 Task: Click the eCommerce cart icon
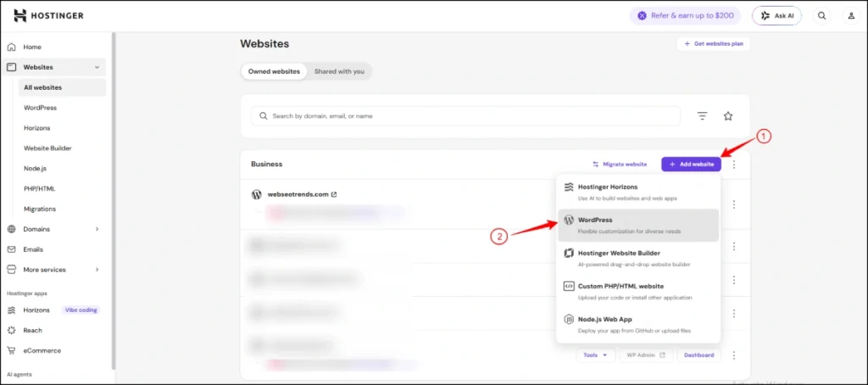(x=12, y=350)
